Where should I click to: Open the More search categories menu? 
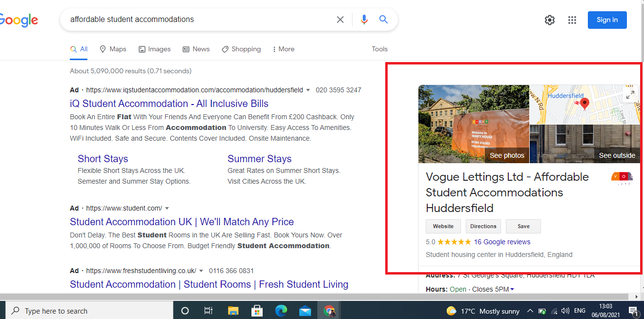click(283, 49)
